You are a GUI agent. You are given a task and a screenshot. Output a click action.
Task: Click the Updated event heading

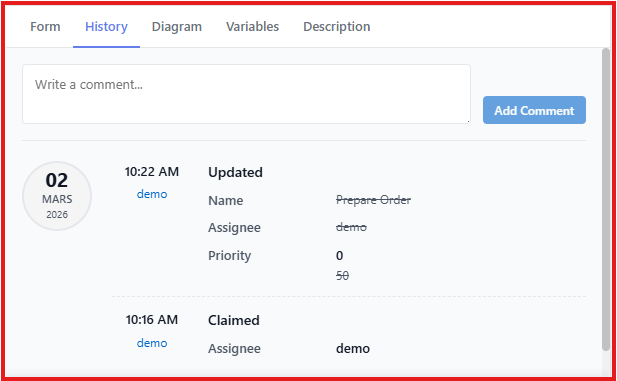(235, 172)
